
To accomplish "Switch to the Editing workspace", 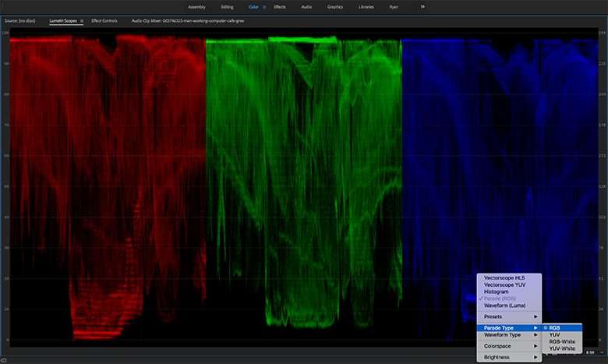I will coord(228,7).
